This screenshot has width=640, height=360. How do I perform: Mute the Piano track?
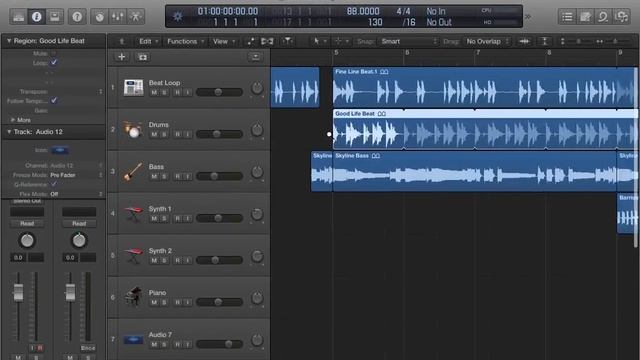[x=154, y=302]
